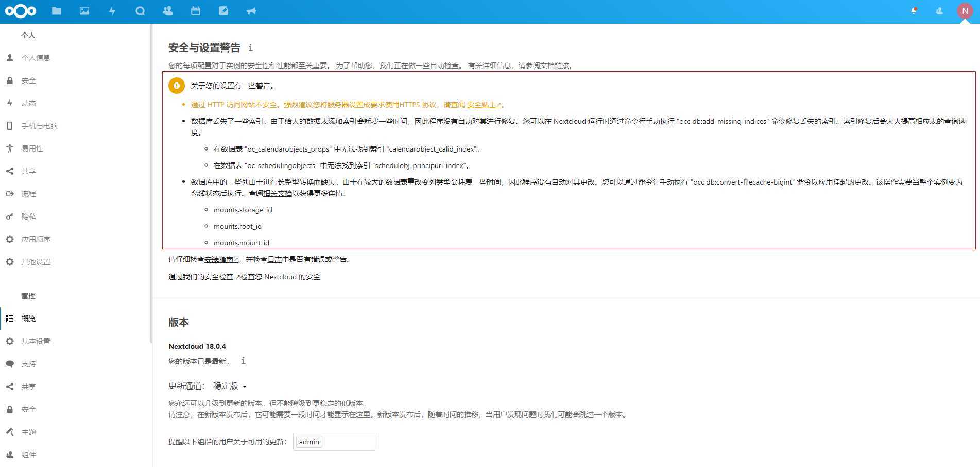
Task: Open 其他设置 in personal section
Action: pos(75,262)
